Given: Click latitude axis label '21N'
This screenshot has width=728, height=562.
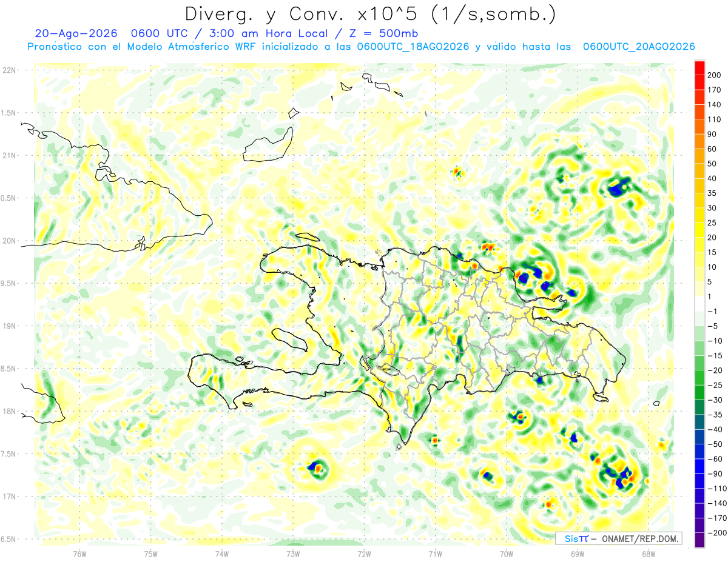Looking at the screenshot, I should coord(8,155).
